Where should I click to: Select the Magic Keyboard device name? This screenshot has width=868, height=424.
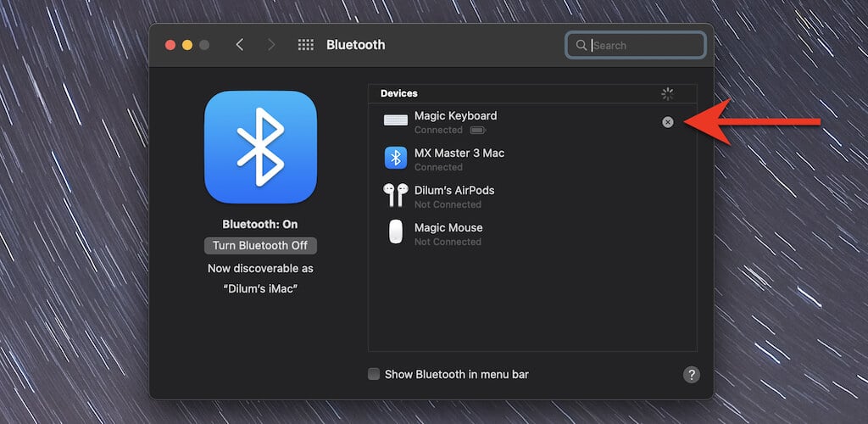[x=455, y=115]
